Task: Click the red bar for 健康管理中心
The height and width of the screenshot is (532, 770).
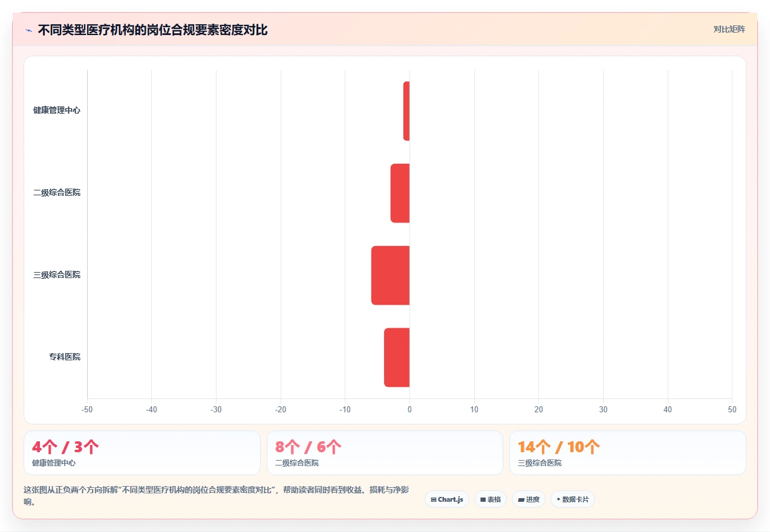Action: (406, 111)
